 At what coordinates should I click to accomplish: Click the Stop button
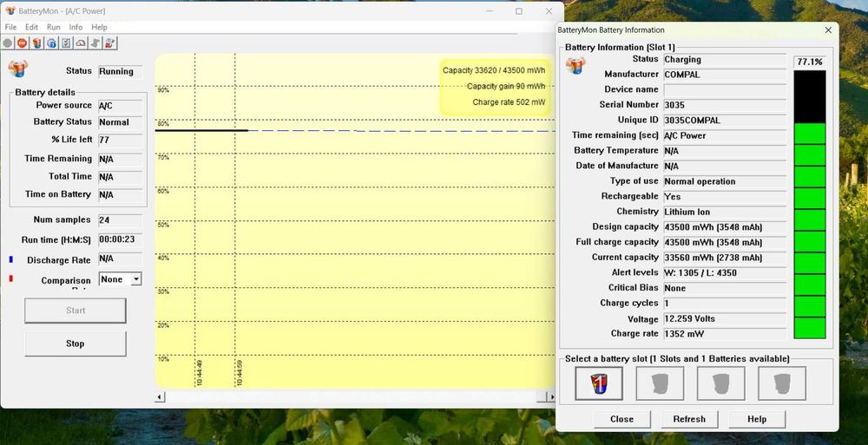tap(76, 344)
